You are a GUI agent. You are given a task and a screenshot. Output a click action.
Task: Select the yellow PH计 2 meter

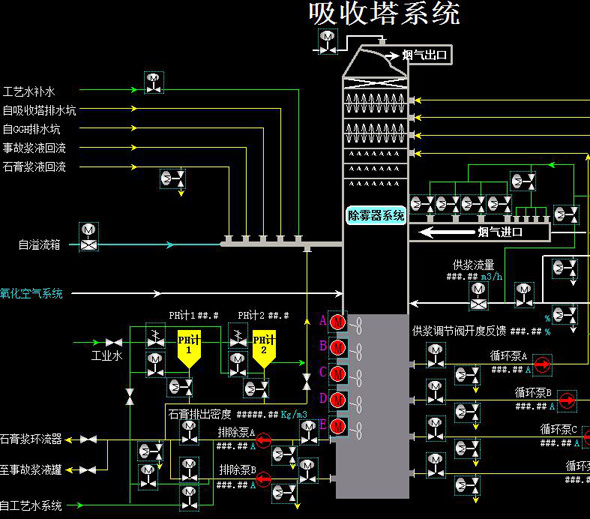click(x=264, y=349)
